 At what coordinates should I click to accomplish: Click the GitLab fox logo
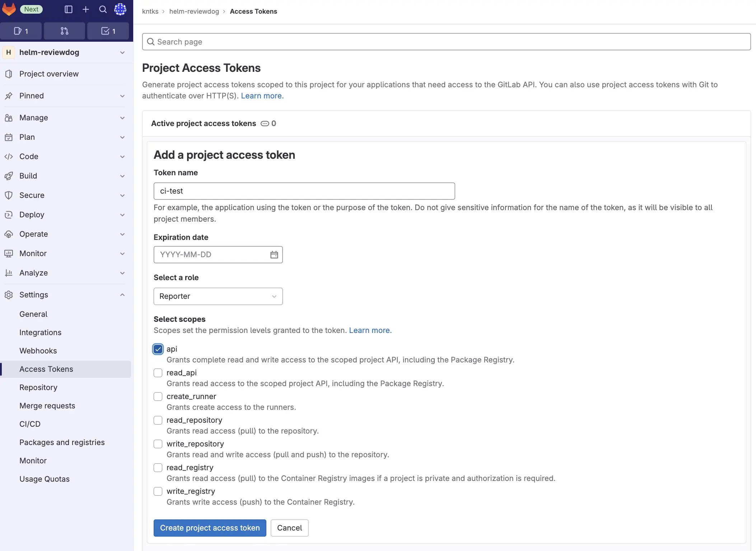click(x=9, y=9)
